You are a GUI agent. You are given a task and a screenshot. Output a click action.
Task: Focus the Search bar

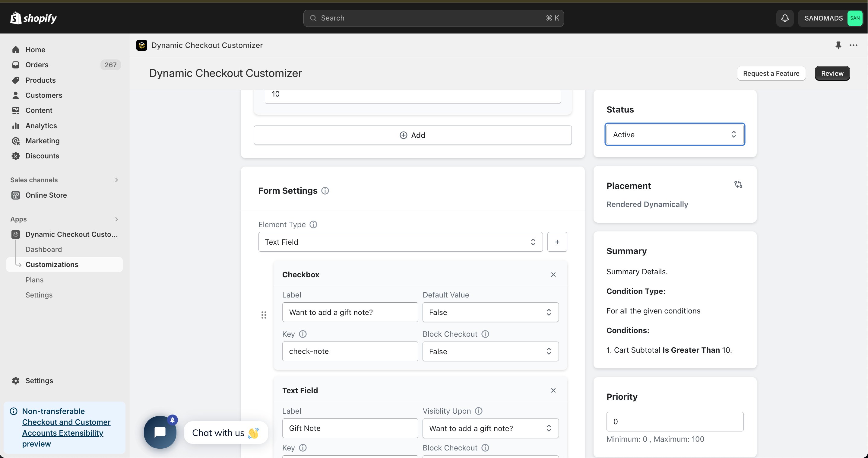pos(433,18)
